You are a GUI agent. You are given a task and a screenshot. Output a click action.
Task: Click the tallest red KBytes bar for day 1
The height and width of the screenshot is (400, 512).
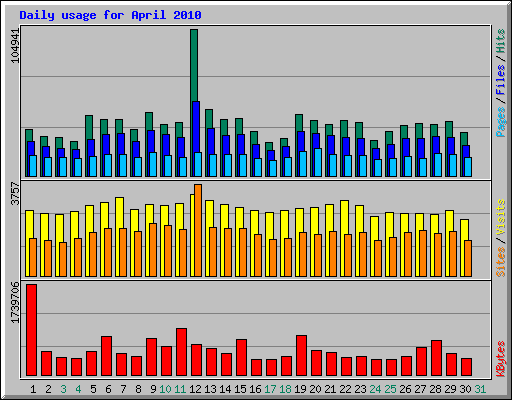pyautogui.click(x=32, y=330)
